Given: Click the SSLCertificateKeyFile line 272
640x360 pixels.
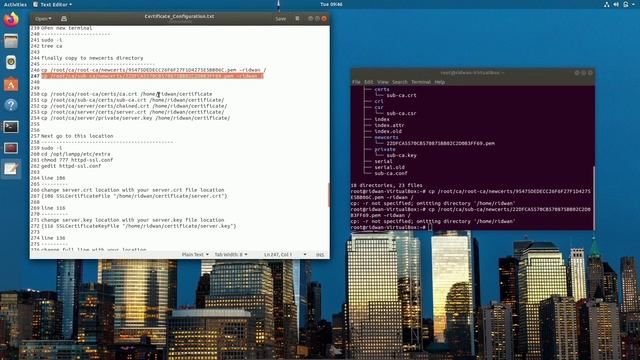Looking at the screenshot, I should [139, 226].
